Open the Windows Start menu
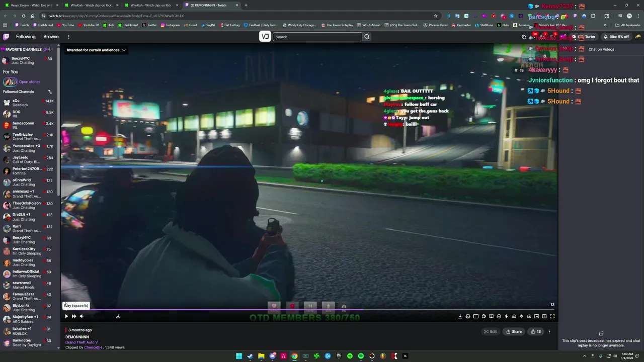 coord(239,356)
